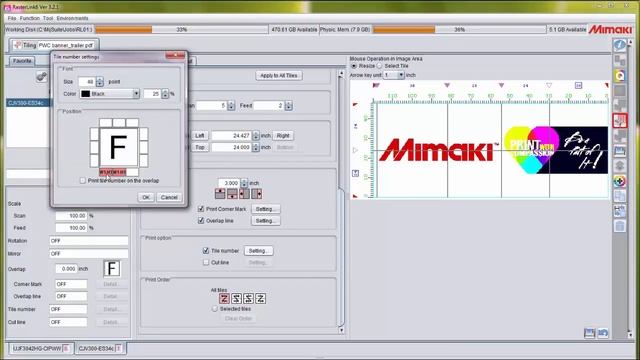Image resolution: width=640 pixels, height=360 pixels.
Task: Select the Resize radio button
Action: click(354, 66)
